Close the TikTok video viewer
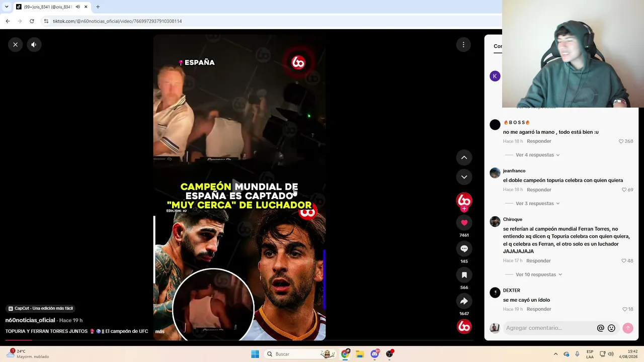644x362 pixels. tap(16, 45)
